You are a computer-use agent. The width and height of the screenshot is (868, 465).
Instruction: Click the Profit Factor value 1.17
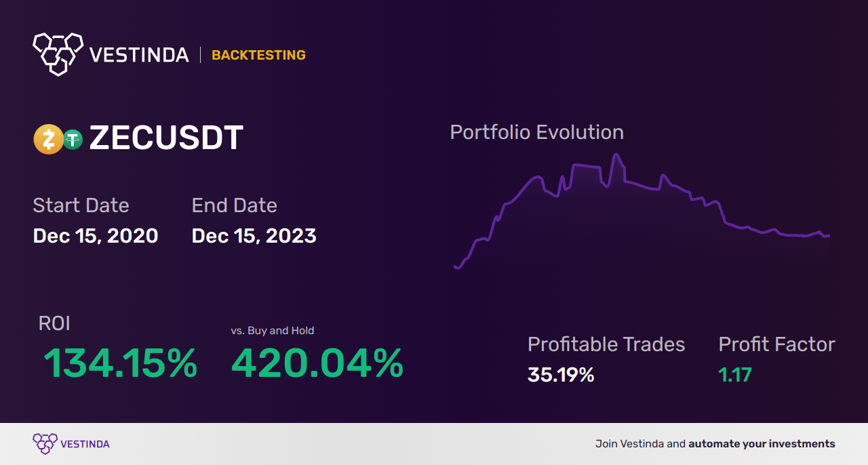coord(735,374)
